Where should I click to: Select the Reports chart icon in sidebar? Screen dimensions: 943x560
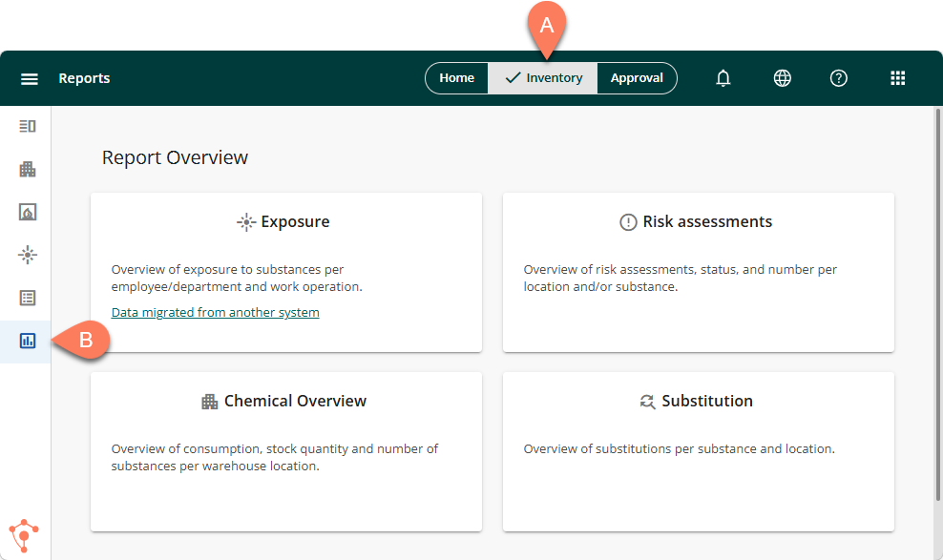click(x=28, y=341)
